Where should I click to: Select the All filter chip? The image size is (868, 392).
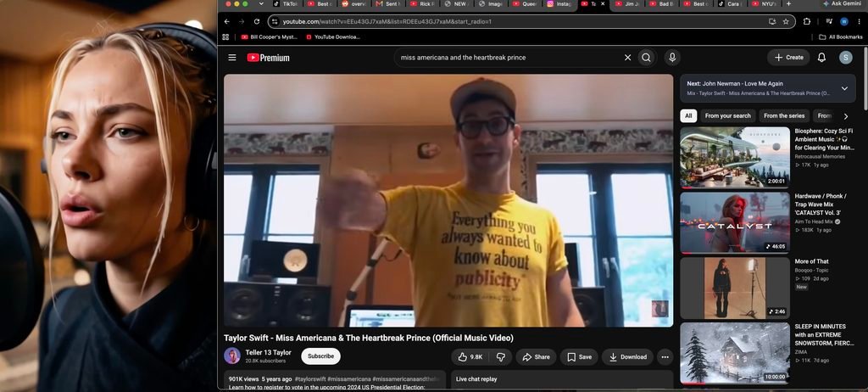(688, 116)
